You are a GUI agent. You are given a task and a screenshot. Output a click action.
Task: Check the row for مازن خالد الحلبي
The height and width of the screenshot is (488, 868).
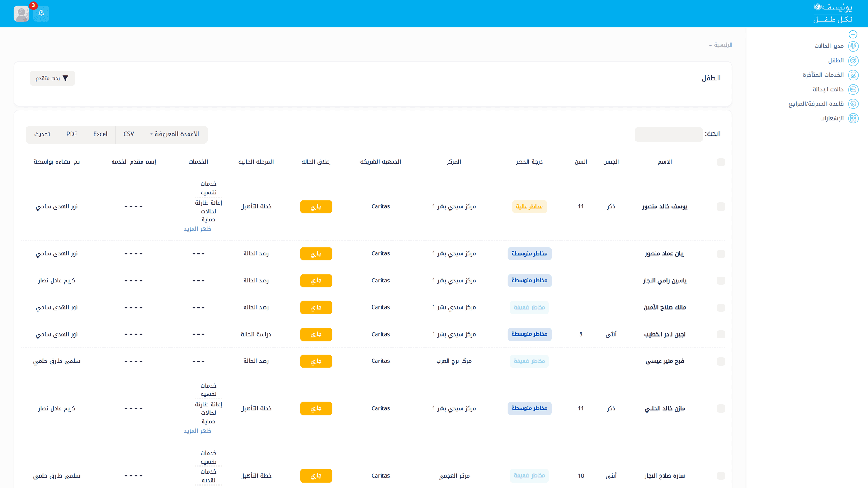pos(721,408)
